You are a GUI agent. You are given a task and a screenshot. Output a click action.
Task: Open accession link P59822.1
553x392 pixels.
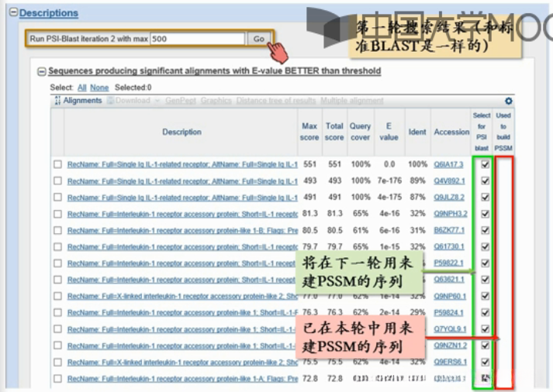448,263
